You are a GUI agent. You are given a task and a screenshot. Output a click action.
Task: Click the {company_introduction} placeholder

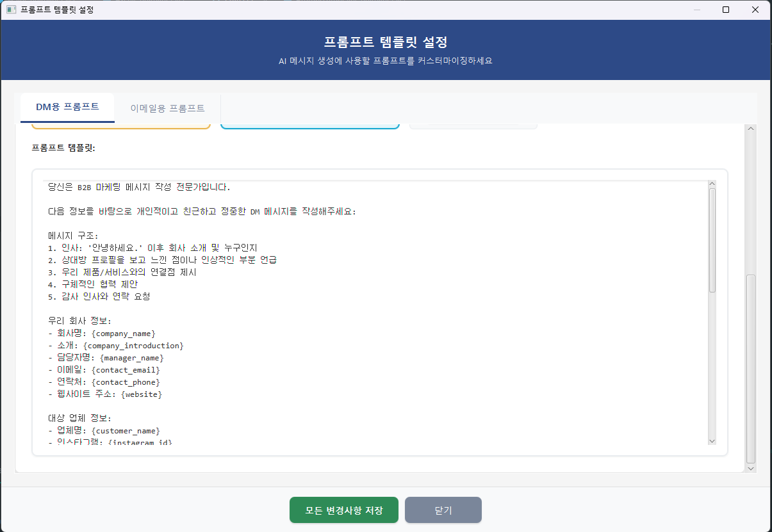(x=133, y=346)
